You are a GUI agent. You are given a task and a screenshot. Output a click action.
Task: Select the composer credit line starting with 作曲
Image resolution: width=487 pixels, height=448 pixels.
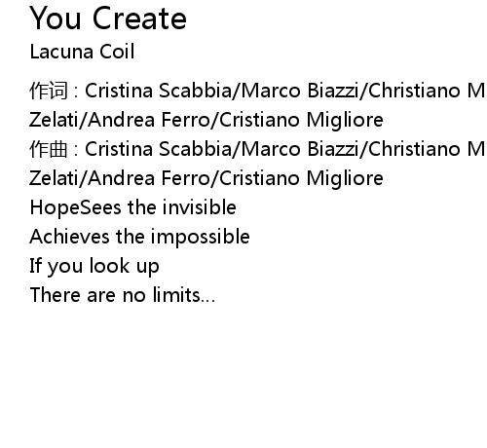point(258,149)
